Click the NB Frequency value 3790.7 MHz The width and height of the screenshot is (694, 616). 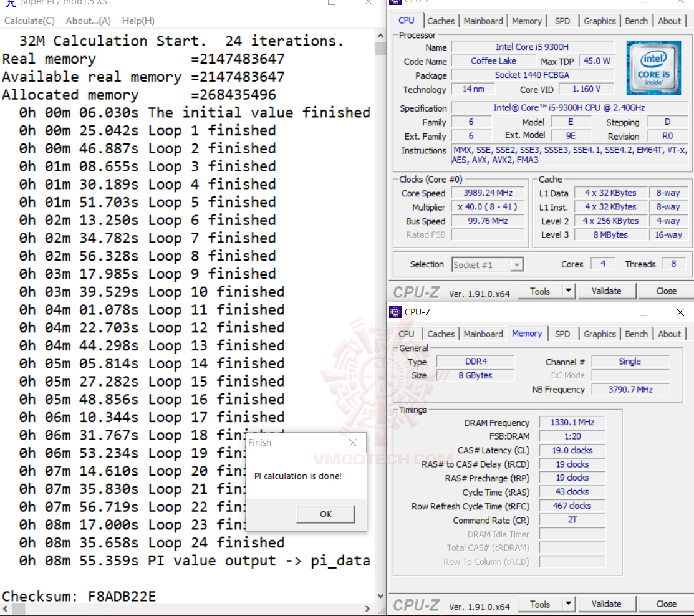point(630,390)
